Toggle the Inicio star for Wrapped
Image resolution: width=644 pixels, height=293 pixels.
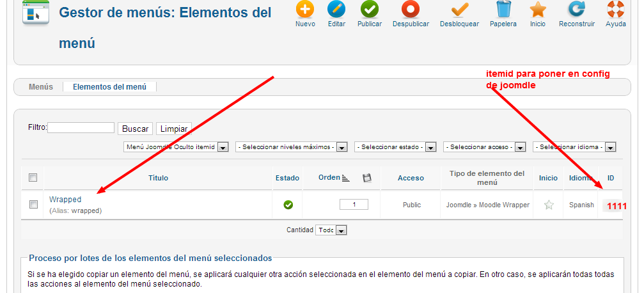[x=548, y=205]
